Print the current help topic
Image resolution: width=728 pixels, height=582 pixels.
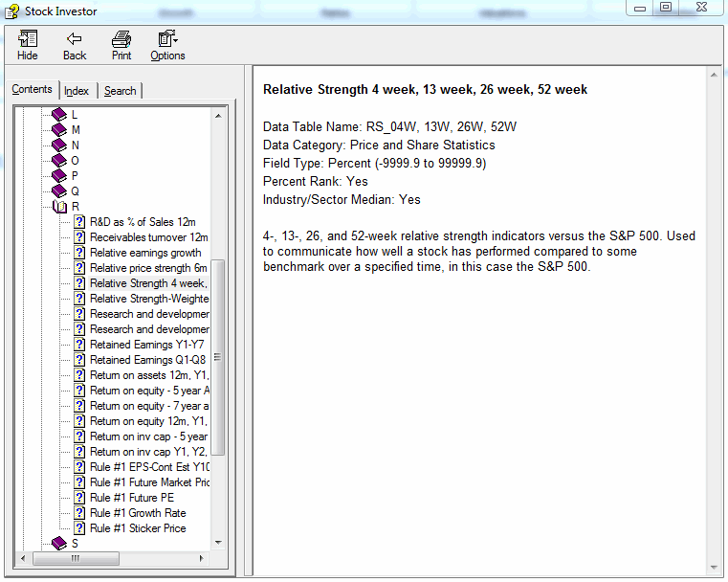(121, 39)
